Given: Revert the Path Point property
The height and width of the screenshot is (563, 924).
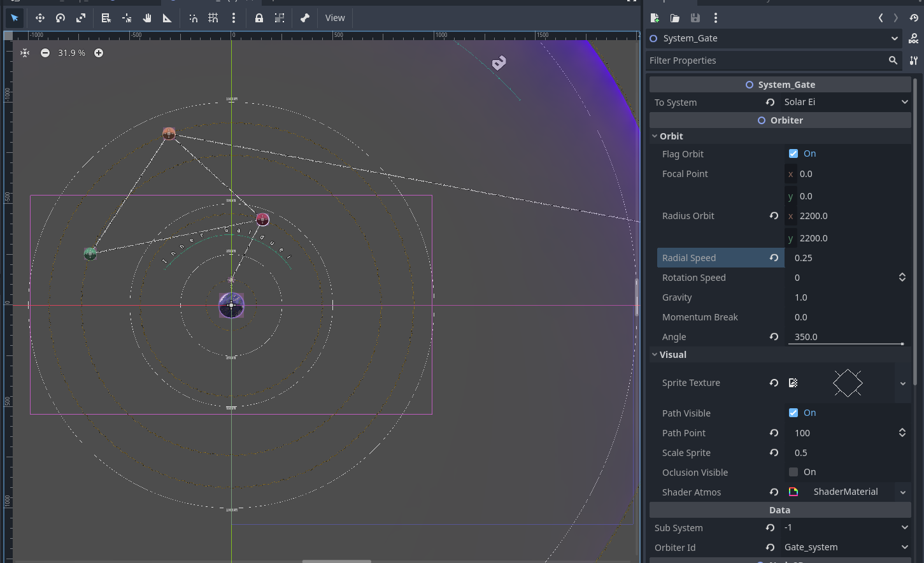Looking at the screenshot, I should coord(774,433).
